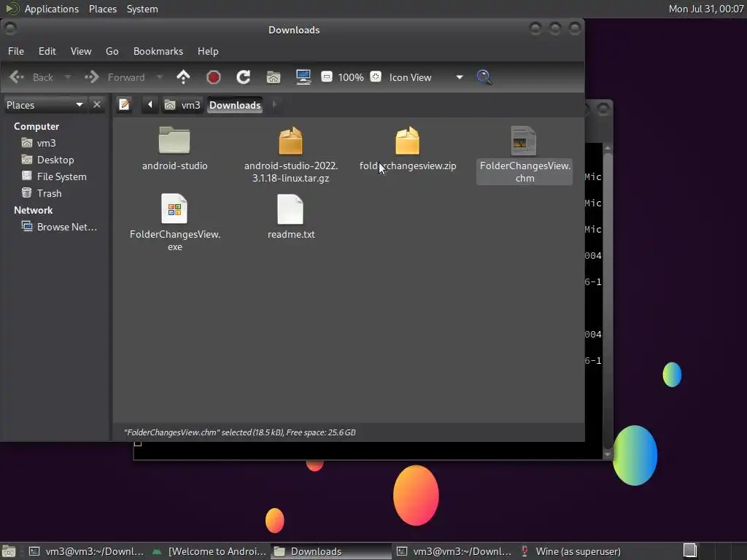Switch to the Downloads taskbar entry
The width and height of the screenshot is (747, 560).
(x=331, y=551)
